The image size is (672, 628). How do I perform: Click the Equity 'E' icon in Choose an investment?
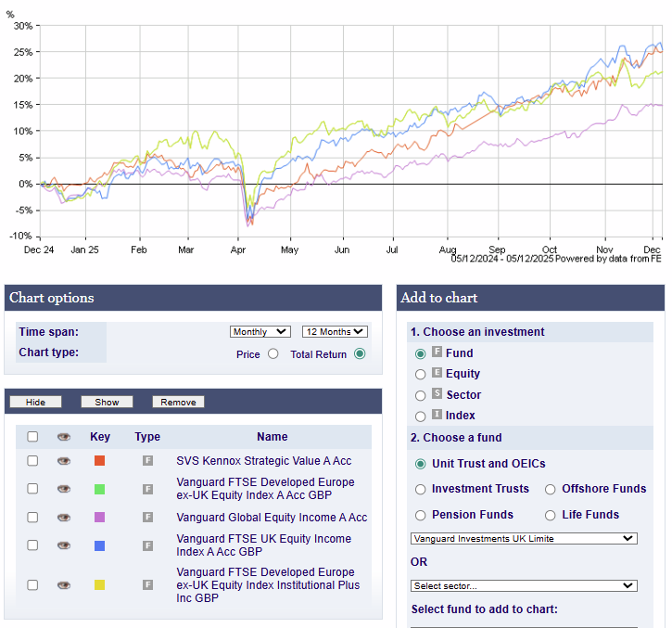point(437,373)
